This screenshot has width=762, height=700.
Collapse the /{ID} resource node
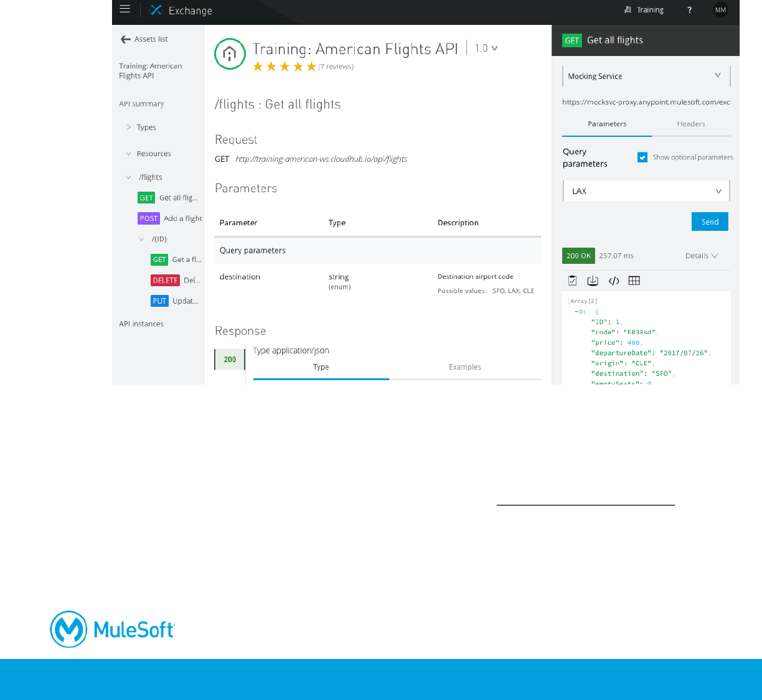[141, 239]
